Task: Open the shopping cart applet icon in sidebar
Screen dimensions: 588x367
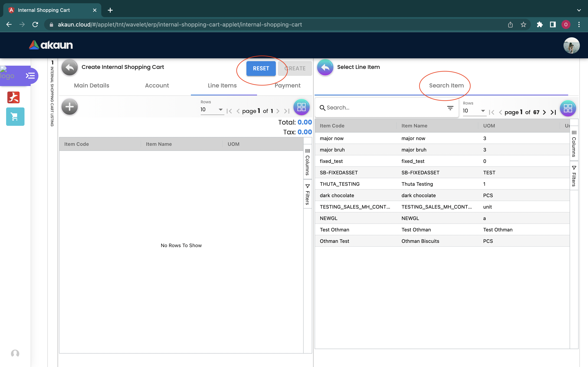Action: [x=15, y=117]
